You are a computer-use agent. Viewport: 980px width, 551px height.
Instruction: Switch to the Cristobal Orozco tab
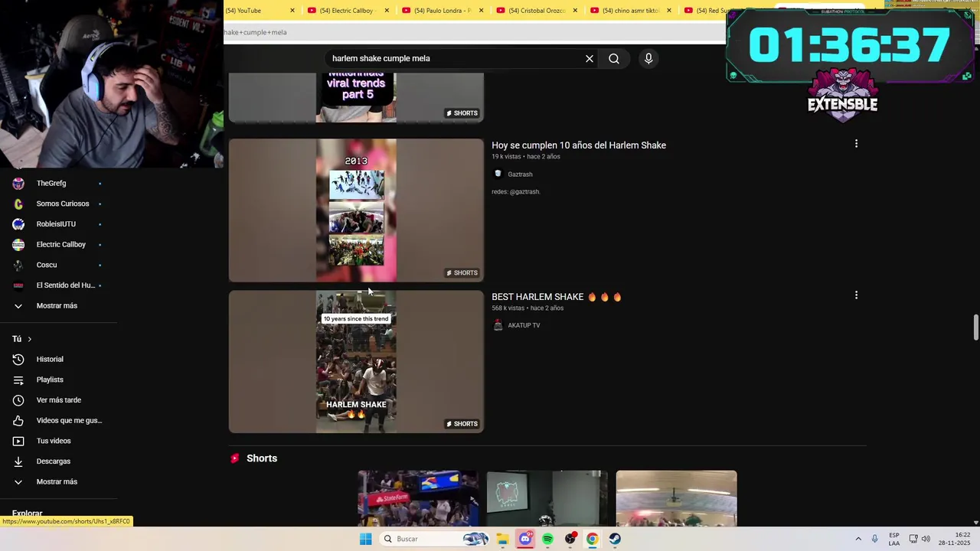click(x=537, y=11)
